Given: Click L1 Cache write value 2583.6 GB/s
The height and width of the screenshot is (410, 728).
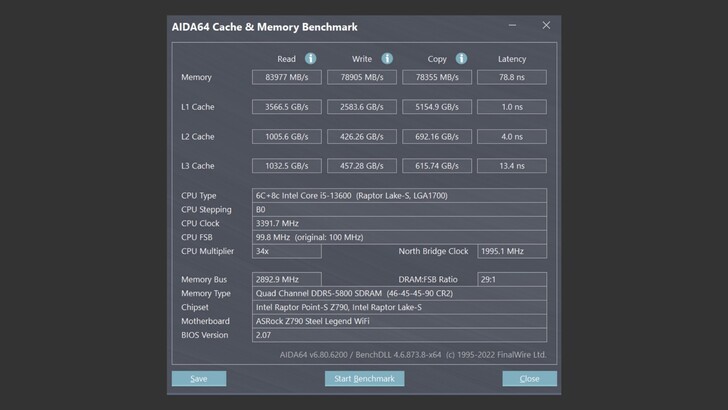Looking at the screenshot, I should [362, 107].
